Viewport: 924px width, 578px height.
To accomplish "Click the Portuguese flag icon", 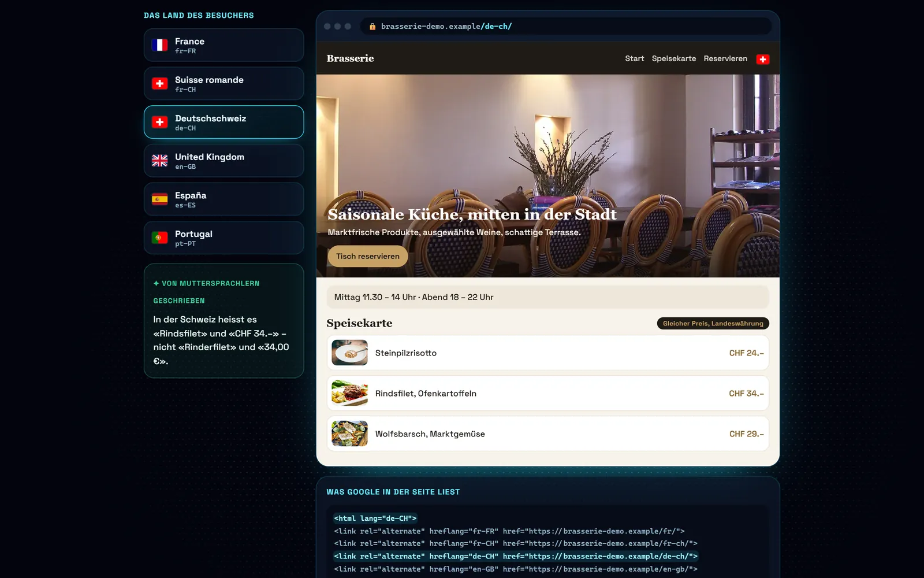I will coord(160,238).
